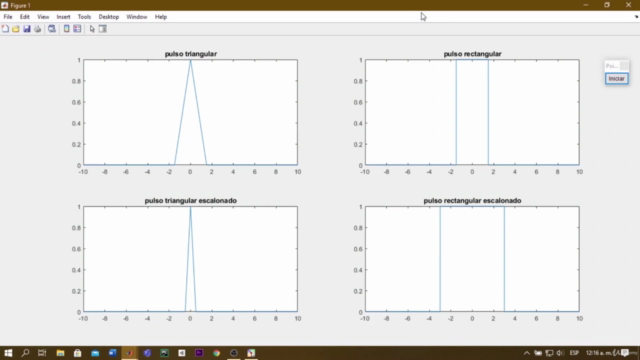Open the Property Inspector toolbar icon
Viewport: 640px width, 360px height.
point(103,29)
